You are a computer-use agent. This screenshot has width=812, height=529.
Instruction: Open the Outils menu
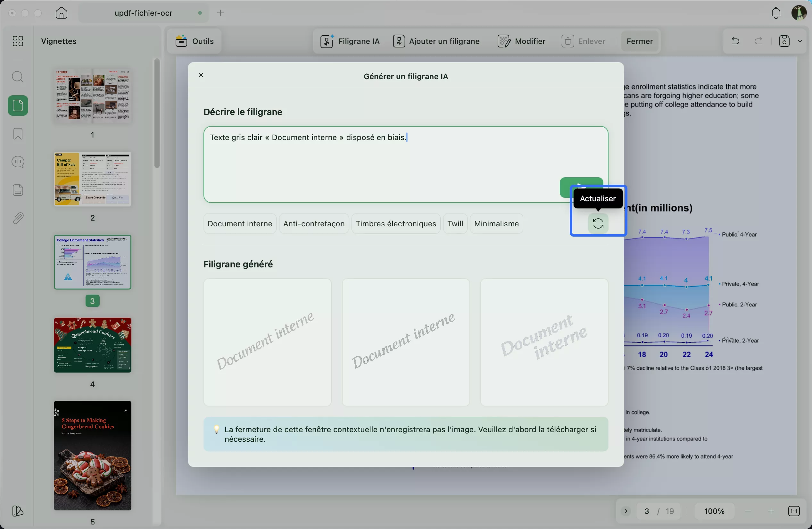pos(195,41)
